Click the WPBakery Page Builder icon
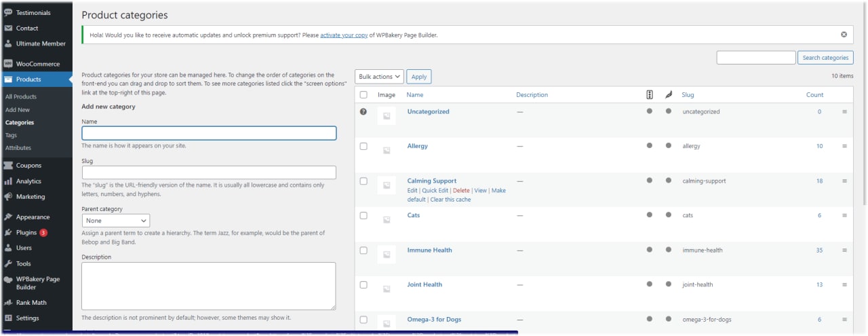This screenshot has width=868, height=336. coord(8,279)
